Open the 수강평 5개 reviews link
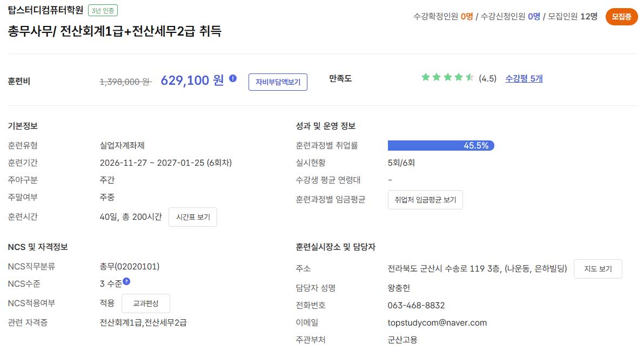The width and height of the screenshot is (644, 351). 524,78
